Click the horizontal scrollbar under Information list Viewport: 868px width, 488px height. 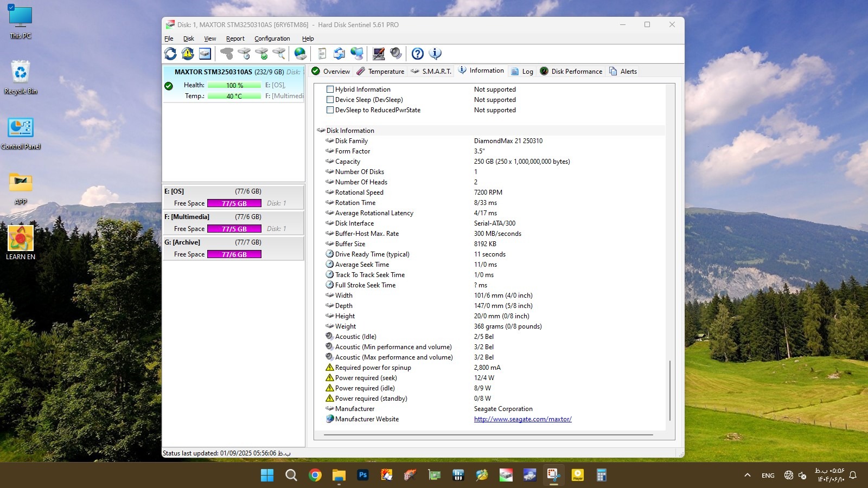pyautogui.click(x=488, y=435)
